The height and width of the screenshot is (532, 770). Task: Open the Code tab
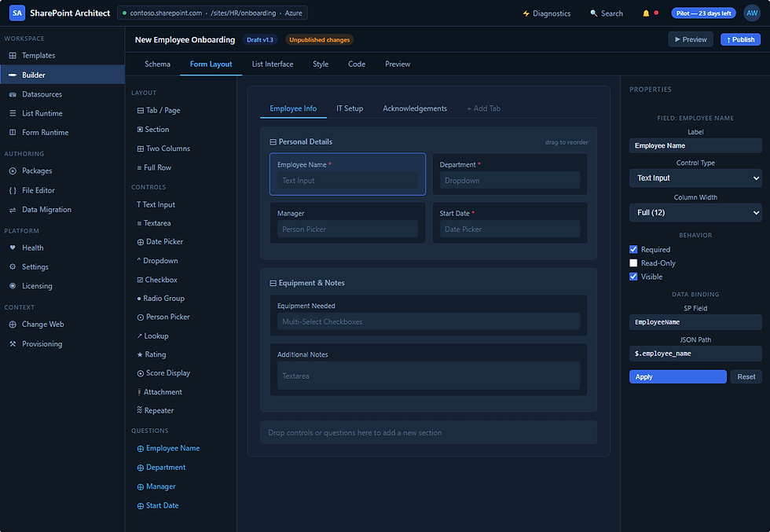357,64
